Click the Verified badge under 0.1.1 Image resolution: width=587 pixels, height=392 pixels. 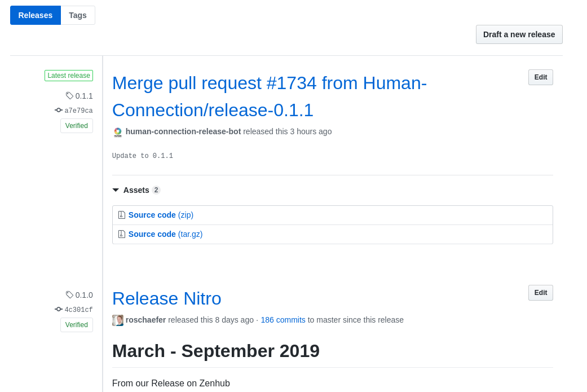tap(76, 126)
